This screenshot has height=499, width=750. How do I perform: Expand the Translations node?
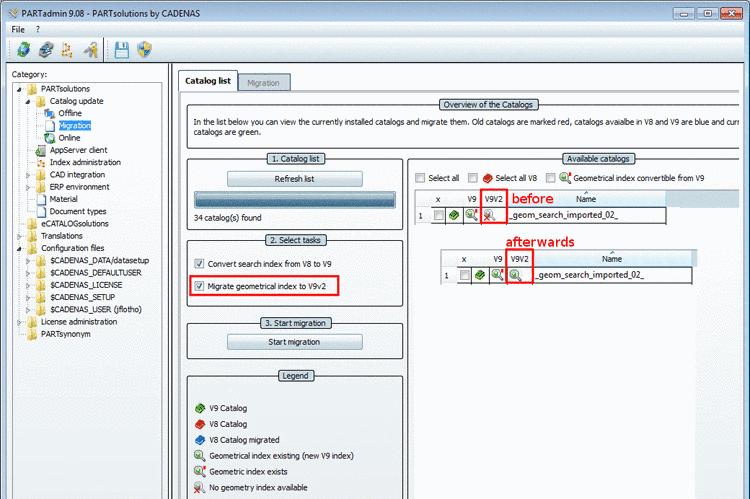(19, 236)
